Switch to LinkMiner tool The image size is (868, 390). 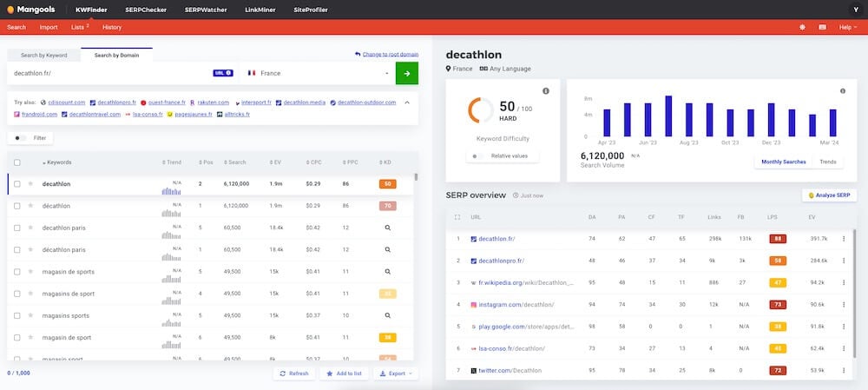(260, 10)
